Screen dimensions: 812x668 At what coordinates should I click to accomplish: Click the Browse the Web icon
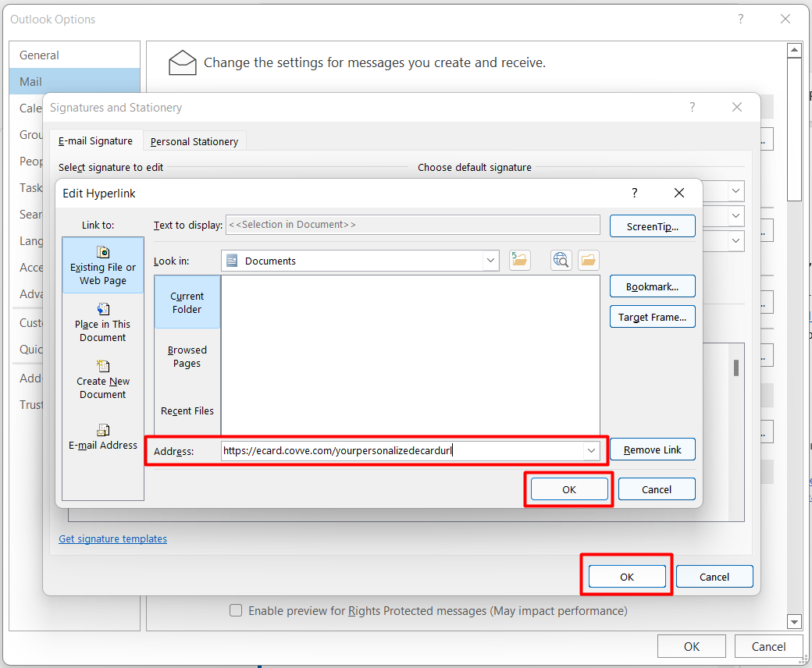click(561, 260)
